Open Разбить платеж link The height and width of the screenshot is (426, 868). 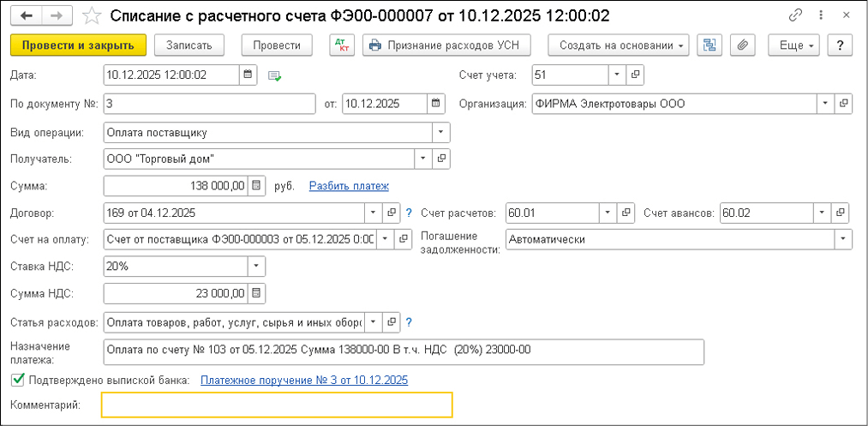(349, 185)
